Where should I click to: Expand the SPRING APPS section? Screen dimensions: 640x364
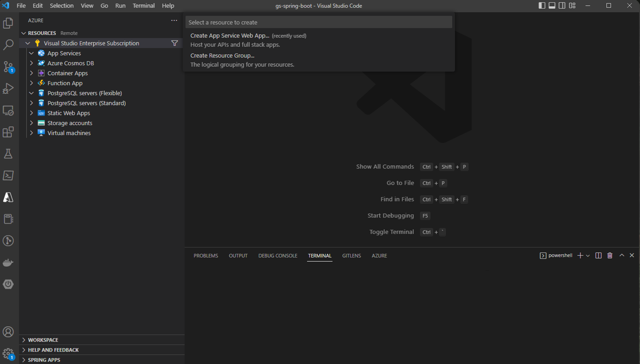(24, 360)
